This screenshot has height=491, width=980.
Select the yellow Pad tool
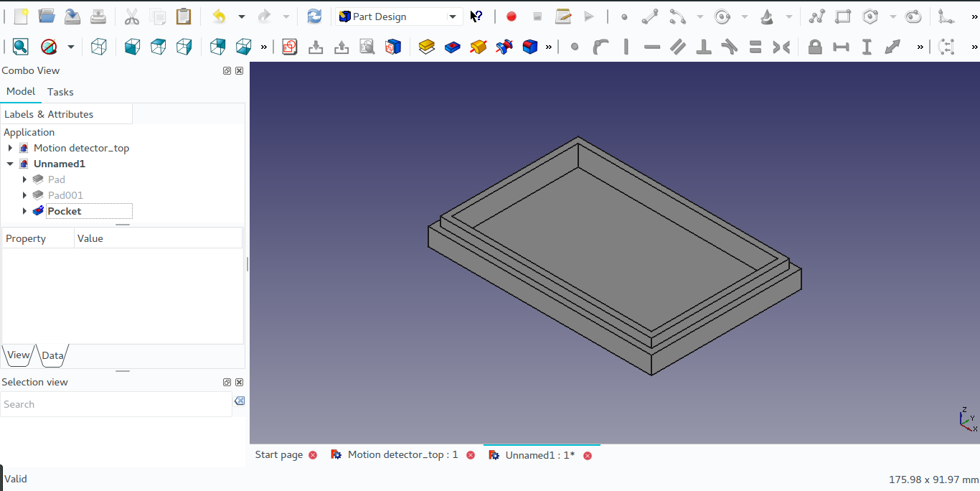point(427,47)
